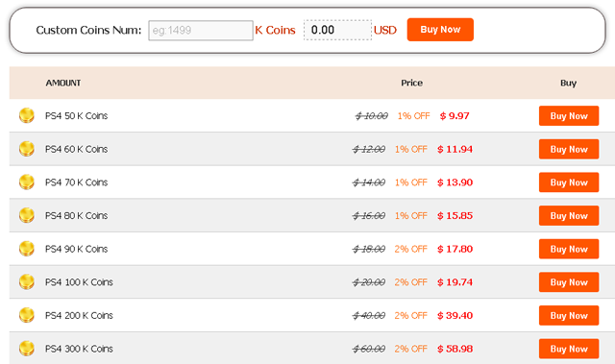
Task: Click the USD currency label
Action: pyautogui.click(x=385, y=30)
